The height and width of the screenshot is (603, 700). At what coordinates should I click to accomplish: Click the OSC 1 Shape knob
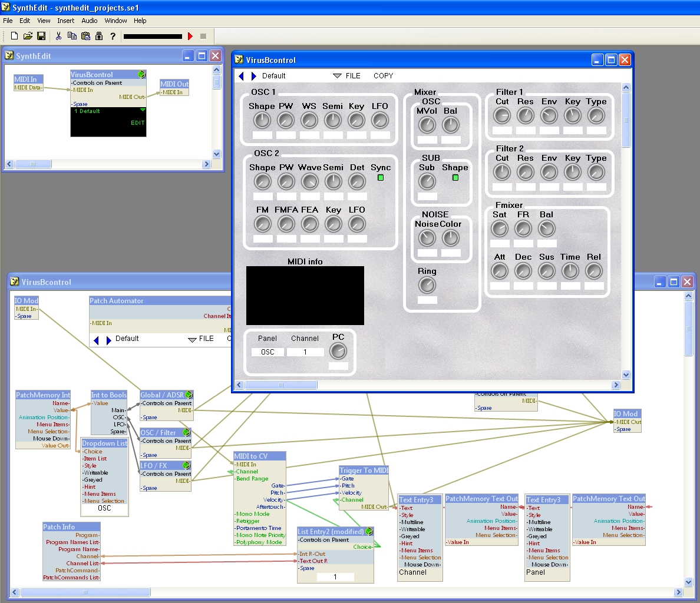point(262,120)
